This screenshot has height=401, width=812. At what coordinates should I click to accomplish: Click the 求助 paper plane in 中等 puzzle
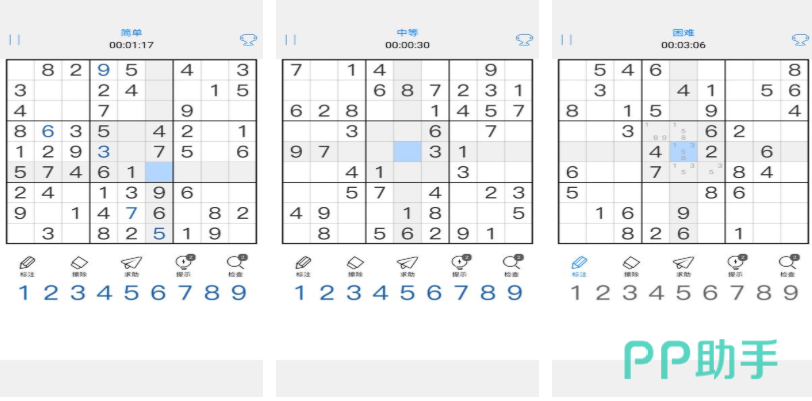tap(405, 266)
